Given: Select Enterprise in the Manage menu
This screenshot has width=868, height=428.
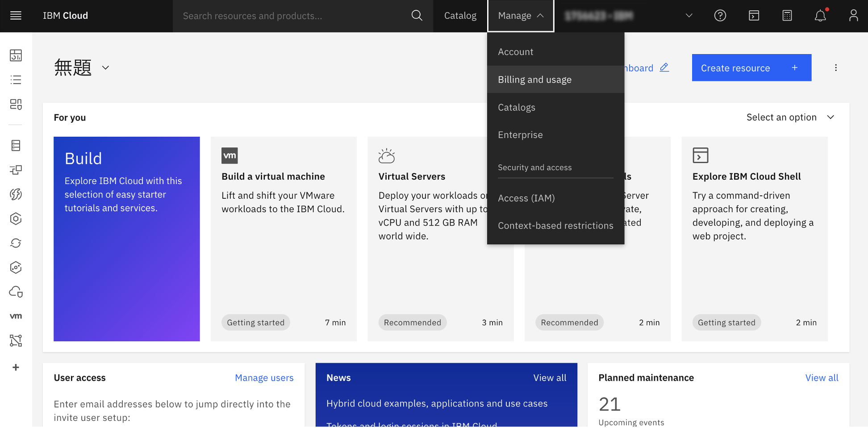Looking at the screenshot, I should [x=555, y=135].
